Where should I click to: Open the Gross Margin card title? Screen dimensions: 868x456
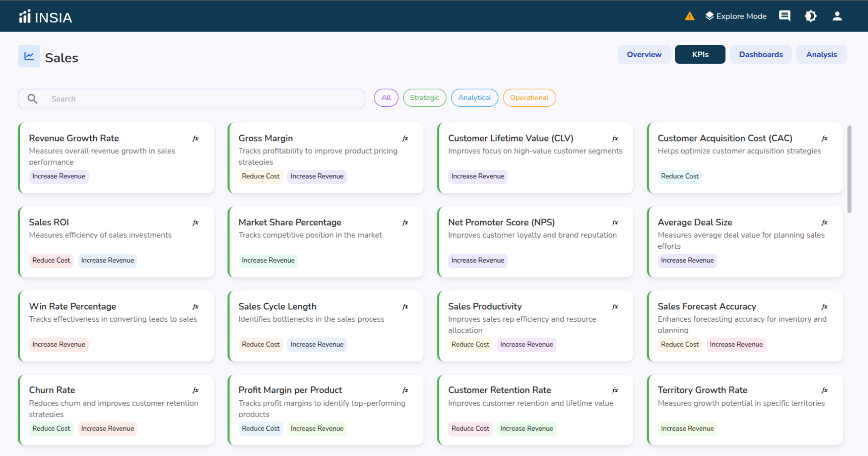coord(266,138)
